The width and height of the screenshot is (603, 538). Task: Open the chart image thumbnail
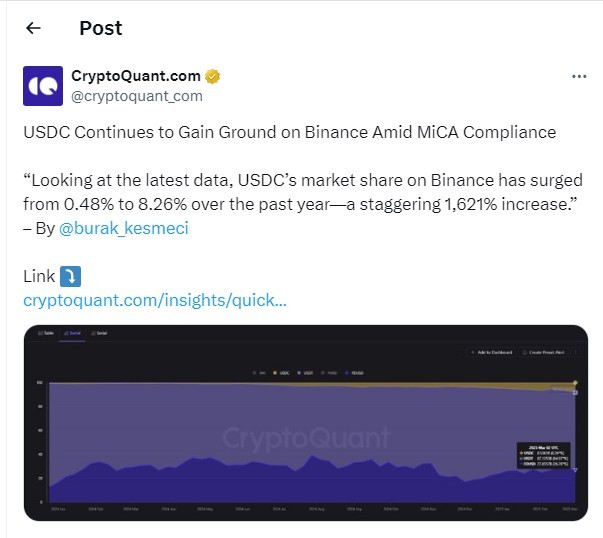tap(306, 423)
